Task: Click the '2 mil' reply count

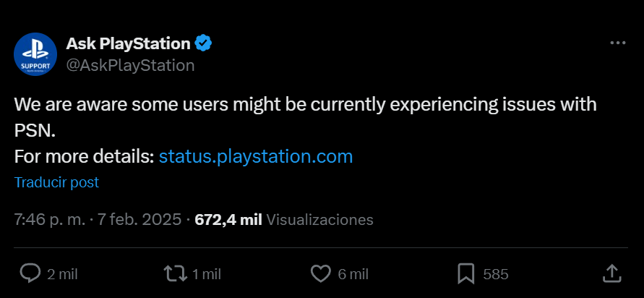Action: coord(62,274)
